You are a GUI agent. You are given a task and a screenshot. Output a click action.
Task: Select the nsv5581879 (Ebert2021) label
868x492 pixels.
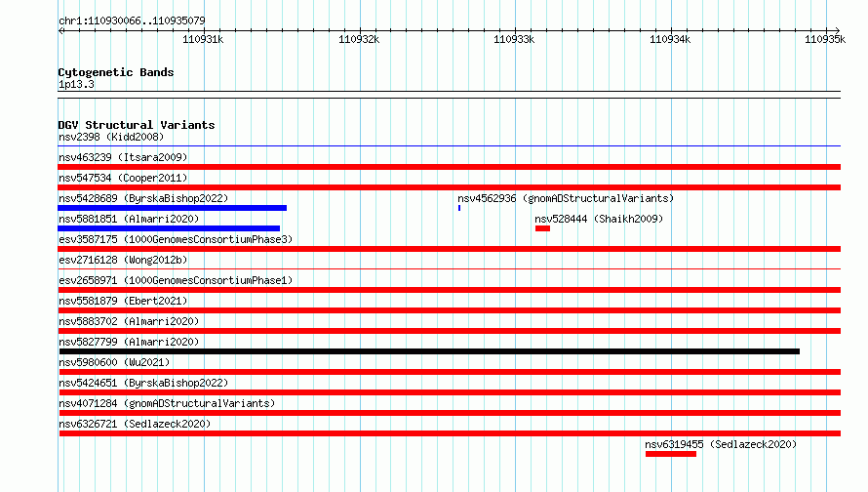click(123, 301)
